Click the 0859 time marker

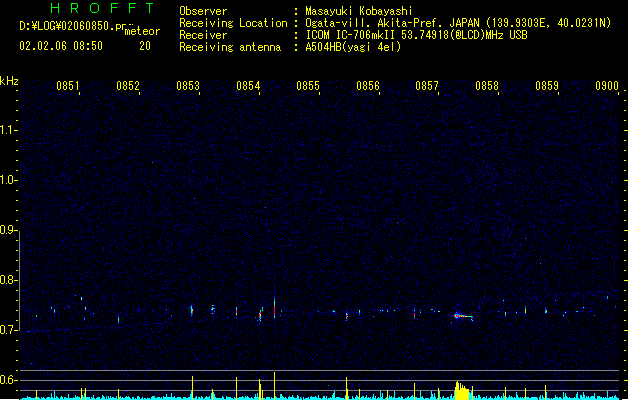click(x=547, y=86)
